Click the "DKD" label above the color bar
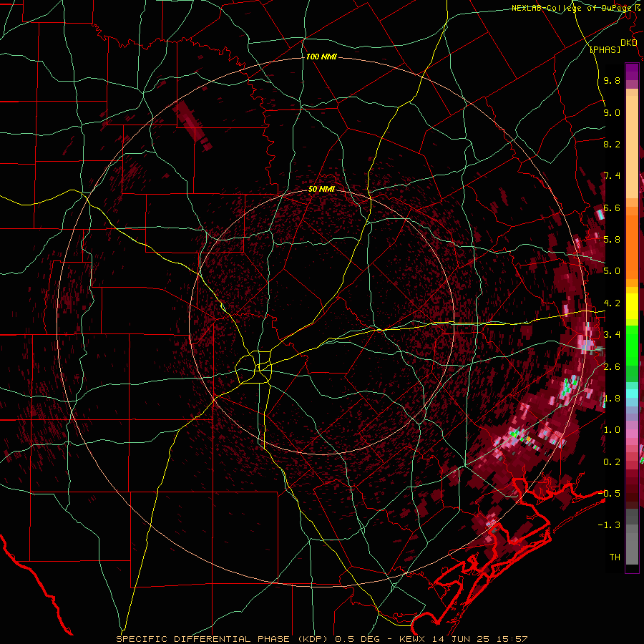 click(x=629, y=43)
